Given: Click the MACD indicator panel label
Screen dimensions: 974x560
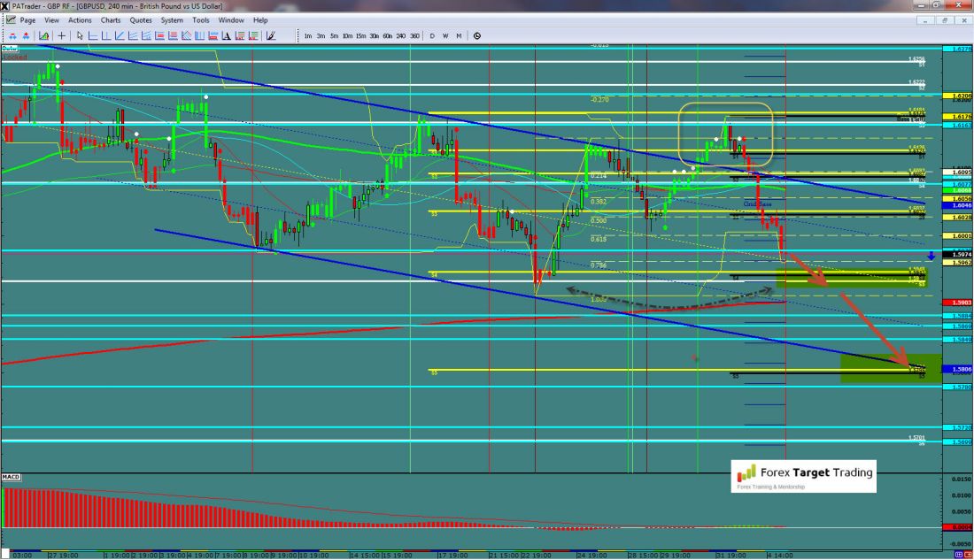Looking at the screenshot, I should click(12, 478).
